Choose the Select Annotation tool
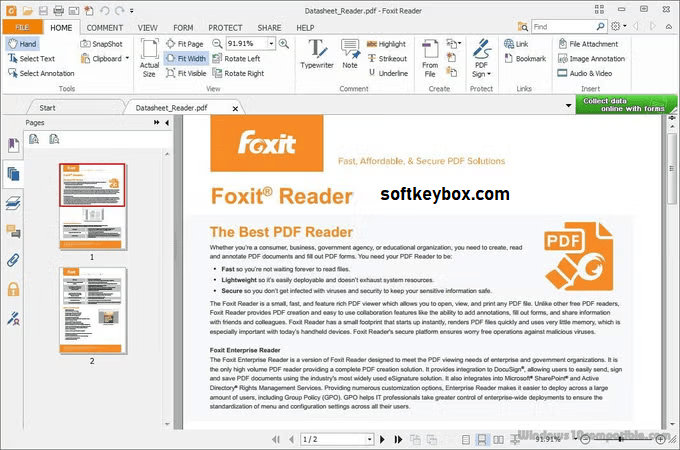The image size is (680, 450). [x=41, y=73]
